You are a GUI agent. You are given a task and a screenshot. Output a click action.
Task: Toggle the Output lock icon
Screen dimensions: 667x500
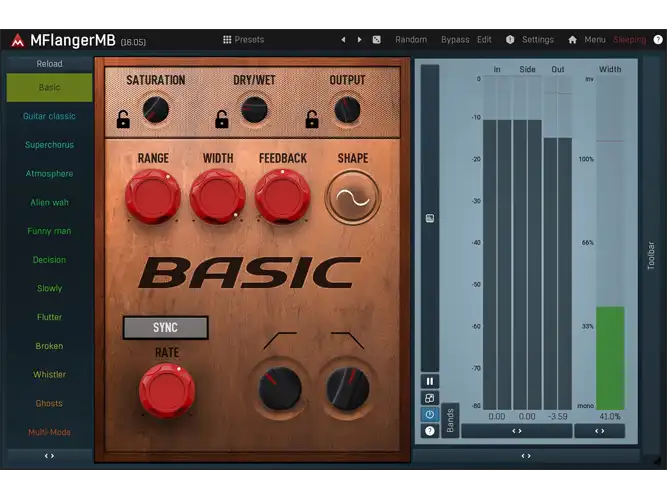[312, 120]
